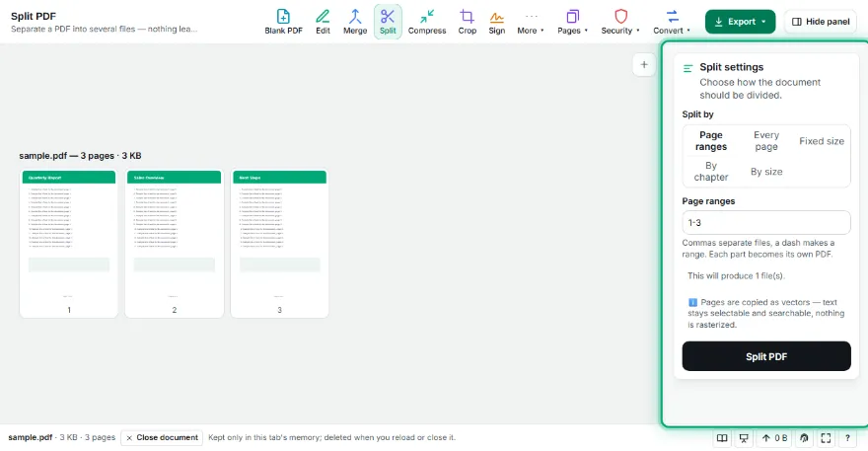
Task: Choose By size split mode
Action: coord(766,171)
